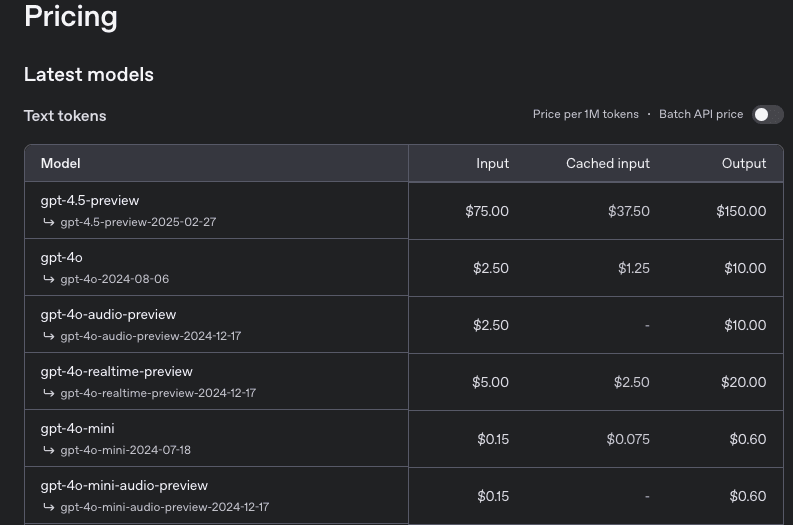Click the gpt-4o model name
Screen dimensions: 793x525
[61, 258]
